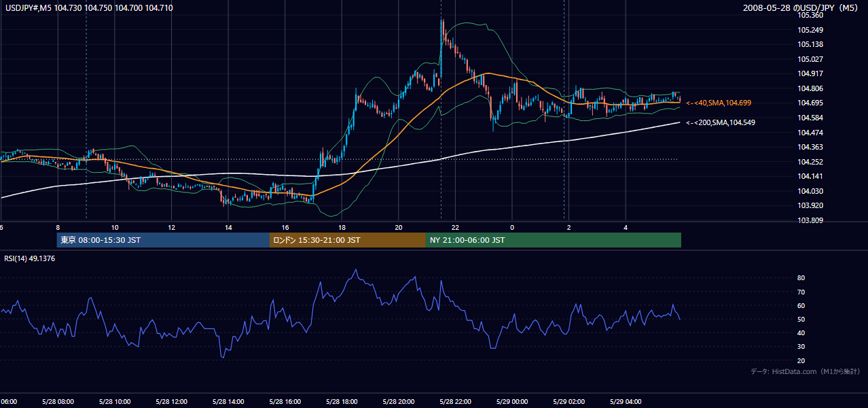This screenshot has height=408, width=868.
Task: Click the 5/28 14:00 time label
Action: pyautogui.click(x=228, y=401)
